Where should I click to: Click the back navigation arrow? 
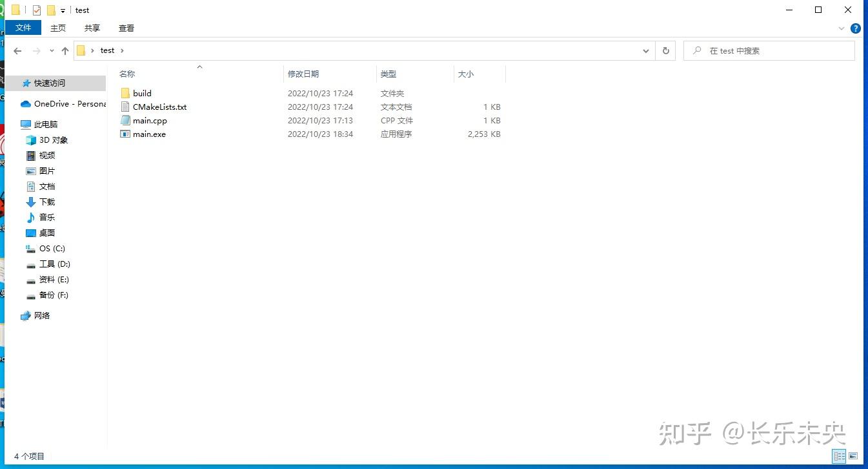(x=17, y=50)
